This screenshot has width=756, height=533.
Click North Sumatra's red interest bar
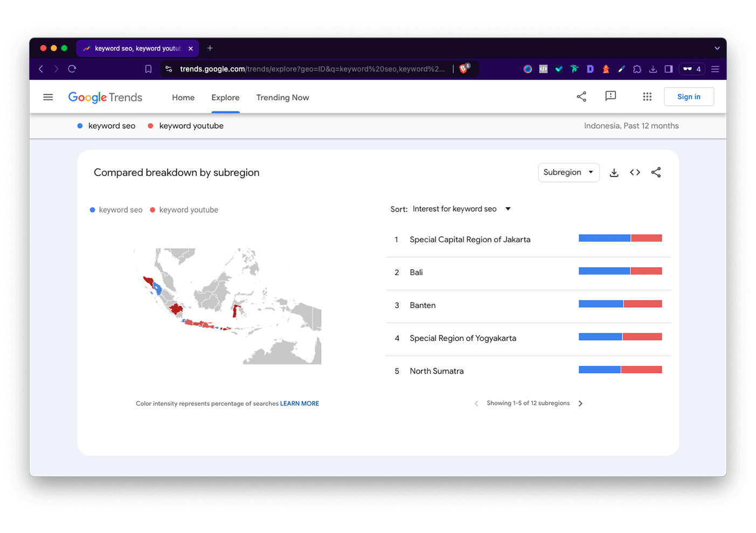click(641, 369)
